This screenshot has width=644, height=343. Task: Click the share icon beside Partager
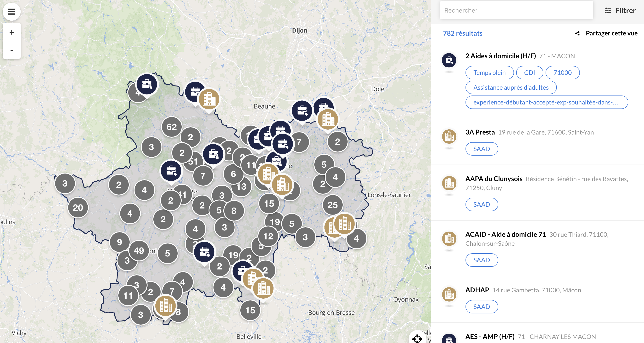coord(577,33)
